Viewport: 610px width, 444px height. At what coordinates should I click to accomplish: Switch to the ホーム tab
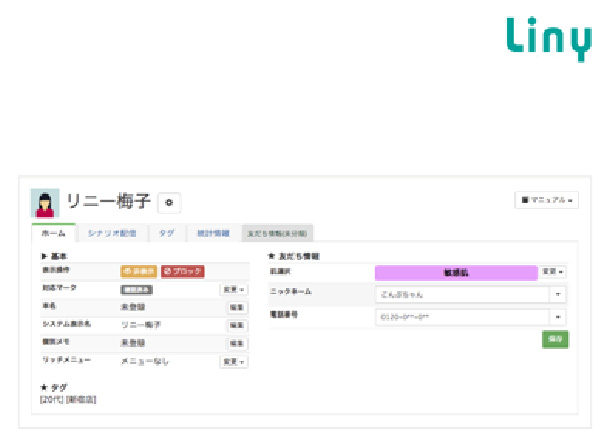[52, 233]
